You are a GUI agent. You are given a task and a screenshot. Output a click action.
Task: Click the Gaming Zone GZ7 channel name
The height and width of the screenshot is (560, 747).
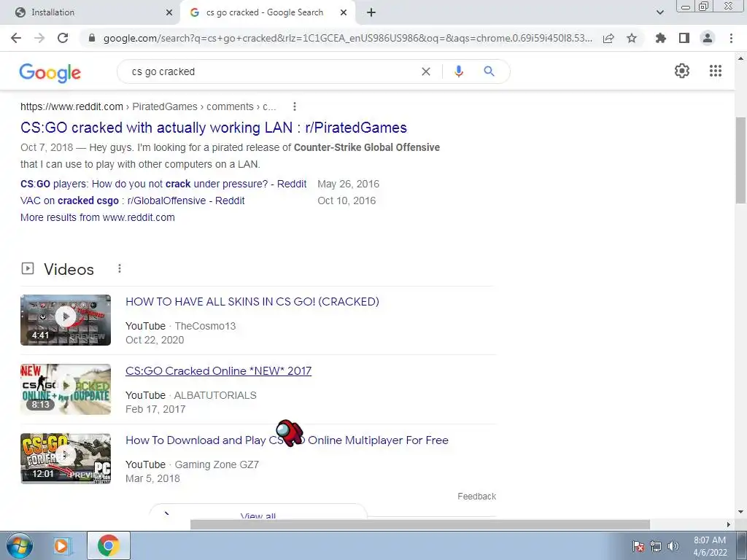217,464
